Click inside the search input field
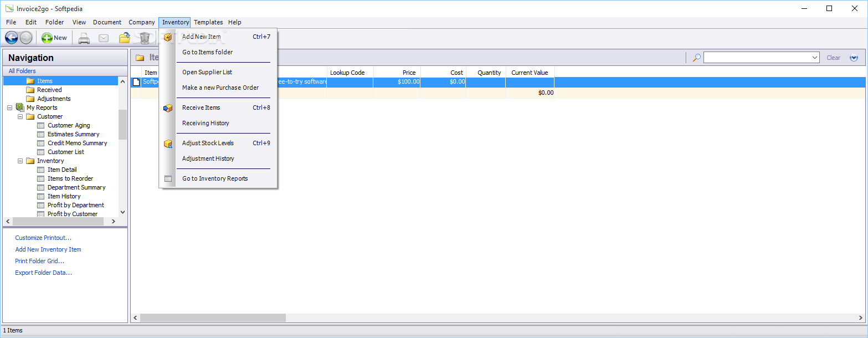Viewport: 868px width, 338px height. tap(757, 58)
